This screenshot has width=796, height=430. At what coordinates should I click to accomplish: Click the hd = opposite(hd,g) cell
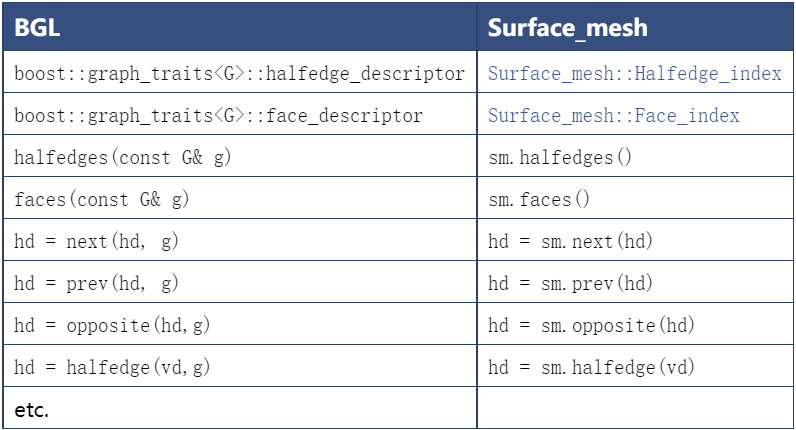[x=240, y=324]
